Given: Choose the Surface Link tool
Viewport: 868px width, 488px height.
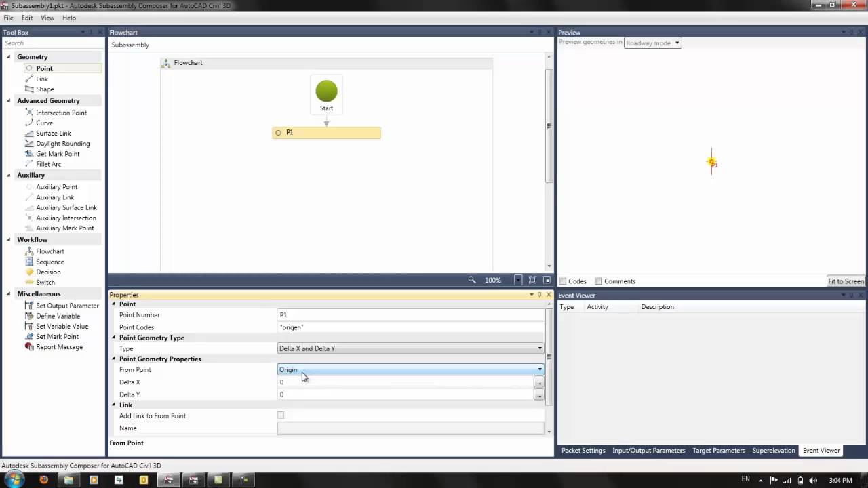Looking at the screenshot, I should pos(53,133).
